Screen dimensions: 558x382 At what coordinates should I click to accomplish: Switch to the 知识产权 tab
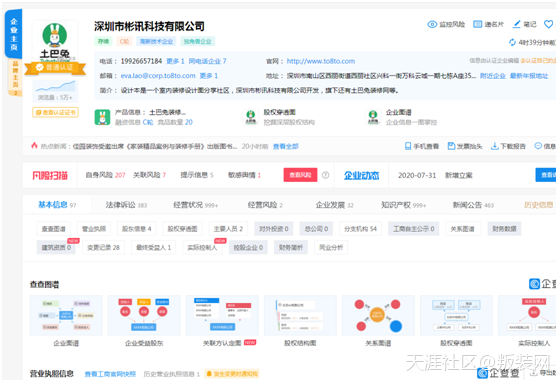404,205
